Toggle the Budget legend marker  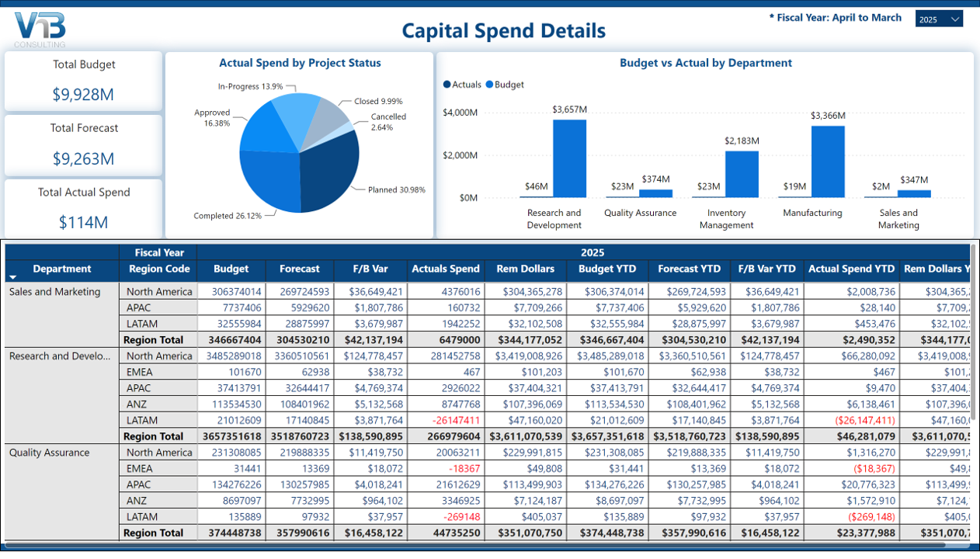pos(489,85)
